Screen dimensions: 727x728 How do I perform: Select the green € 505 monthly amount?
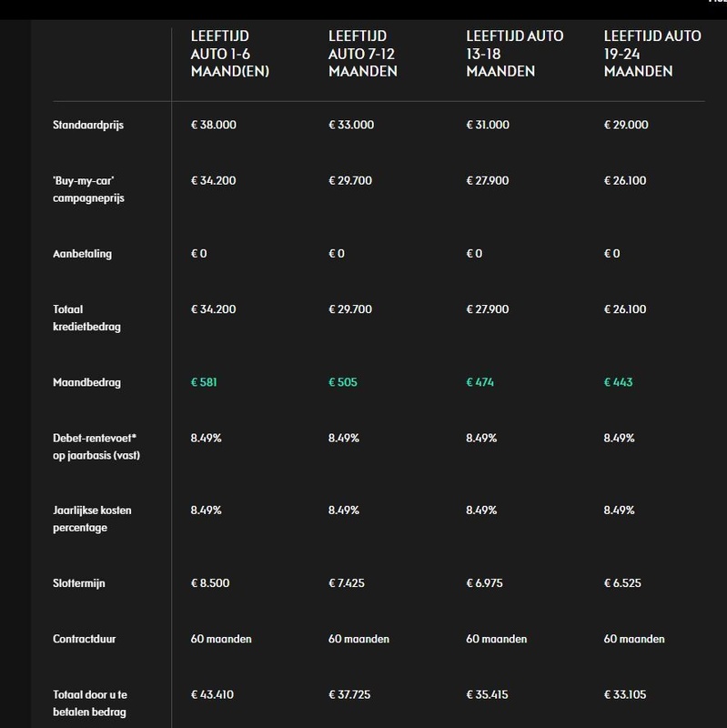pyautogui.click(x=343, y=382)
